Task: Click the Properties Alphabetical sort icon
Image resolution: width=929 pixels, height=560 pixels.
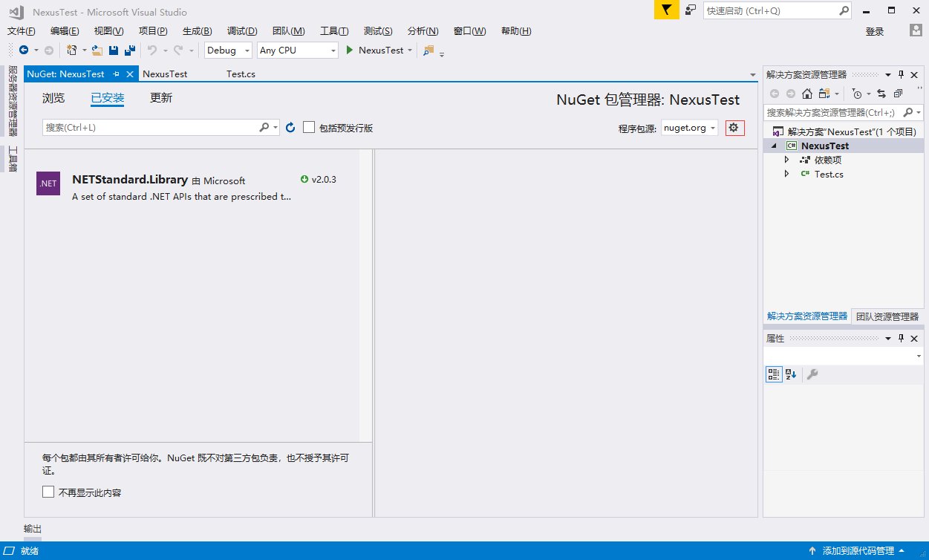Action: (x=791, y=374)
